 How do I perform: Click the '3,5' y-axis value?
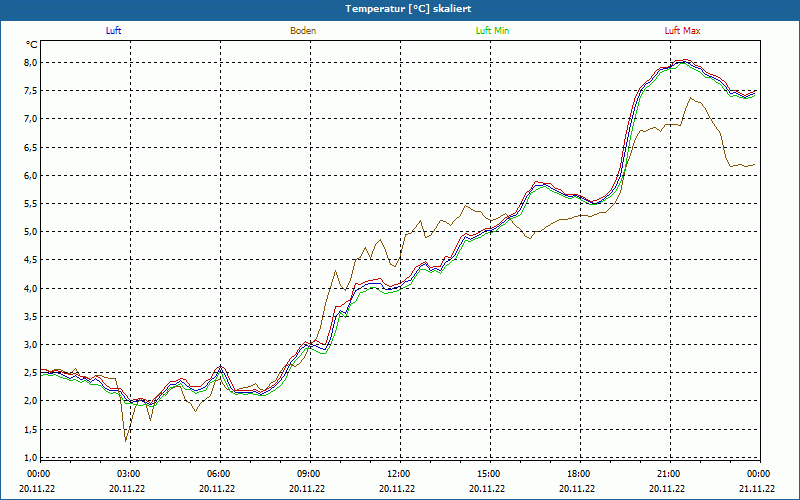(x=32, y=316)
